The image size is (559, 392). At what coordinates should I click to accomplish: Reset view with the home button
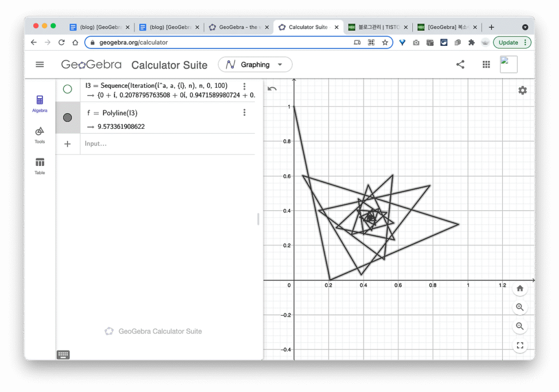pos(520,288)
